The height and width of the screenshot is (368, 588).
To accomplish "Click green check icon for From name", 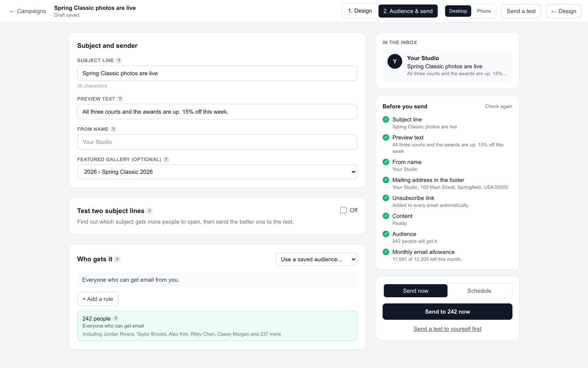I will click(x=386, y=162).
